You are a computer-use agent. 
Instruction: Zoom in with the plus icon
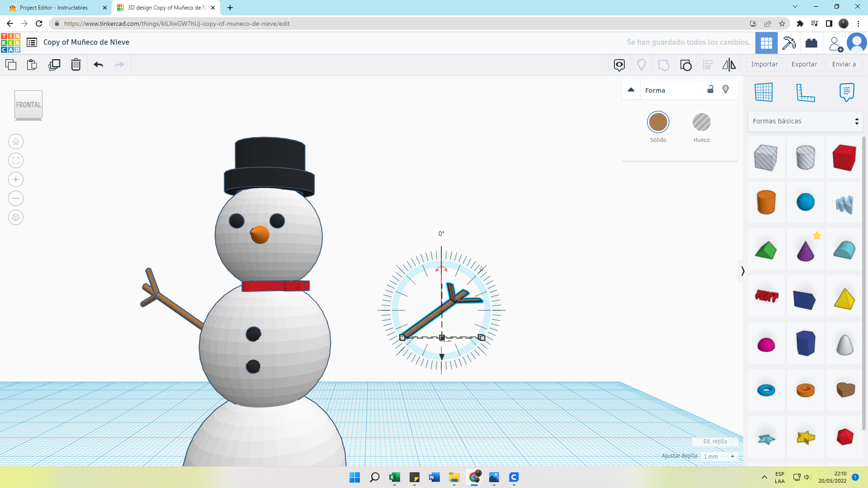point(16,180)
